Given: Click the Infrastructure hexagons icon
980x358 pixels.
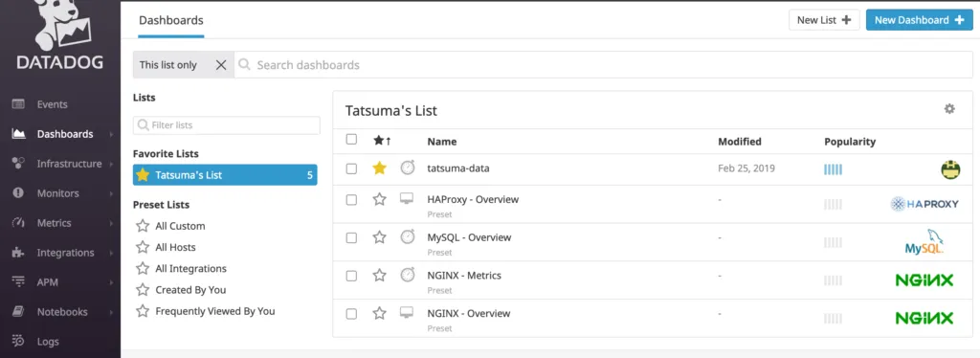Looking at the screenshot, I should coord(18,163).
